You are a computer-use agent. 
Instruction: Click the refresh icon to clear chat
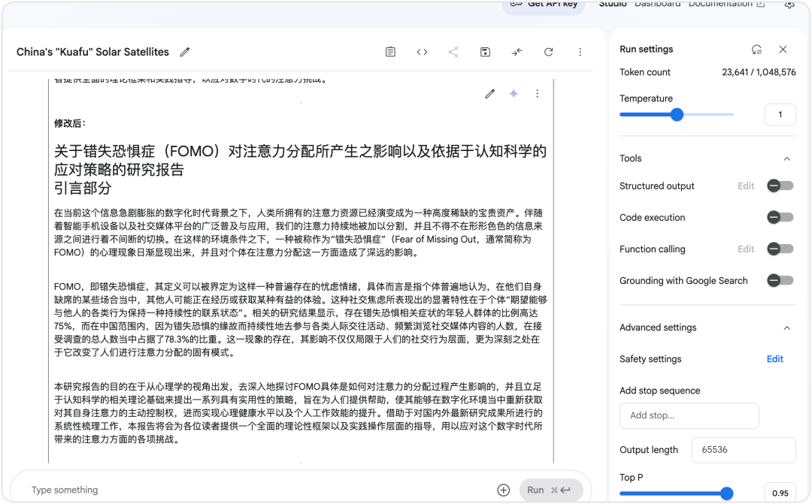(548, 53)
